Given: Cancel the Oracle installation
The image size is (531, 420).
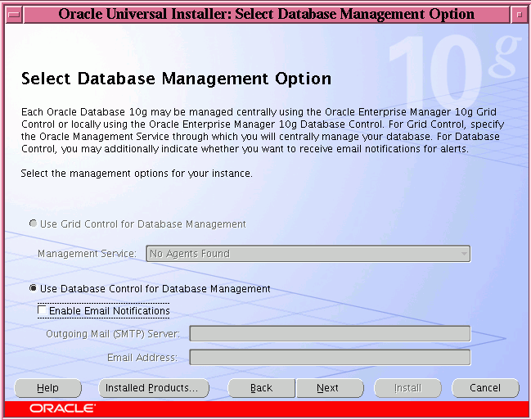Looking at the screenshot, I should pos(485,388).
